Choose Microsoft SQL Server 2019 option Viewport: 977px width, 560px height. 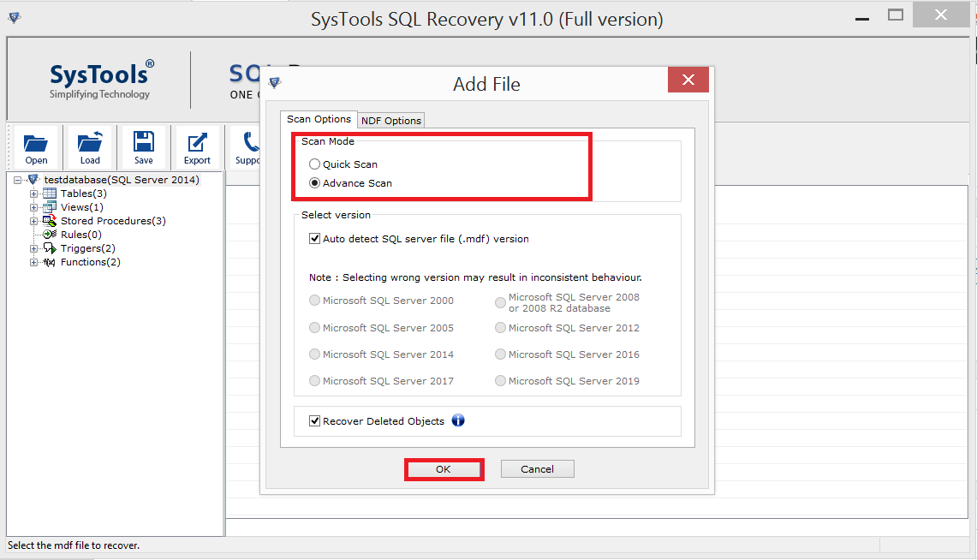500,380
